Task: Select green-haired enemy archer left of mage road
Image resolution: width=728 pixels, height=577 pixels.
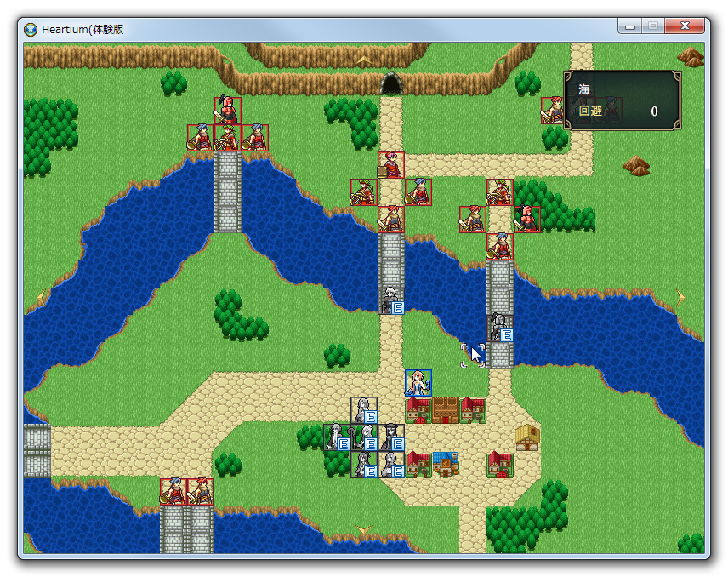Action: 363,192
